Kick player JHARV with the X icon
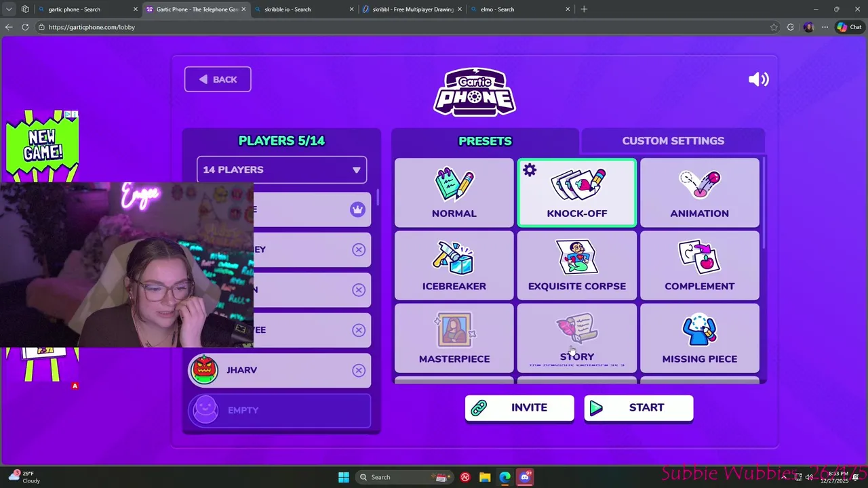 pyautogui.click(x=359, y=370)
